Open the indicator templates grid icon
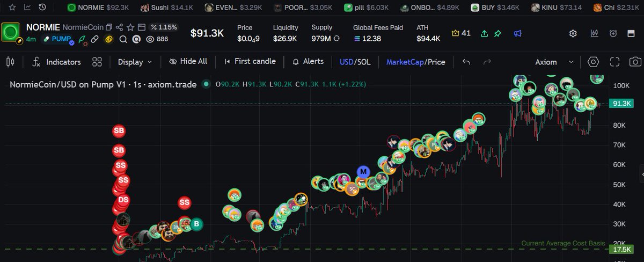 click(97, 62)
